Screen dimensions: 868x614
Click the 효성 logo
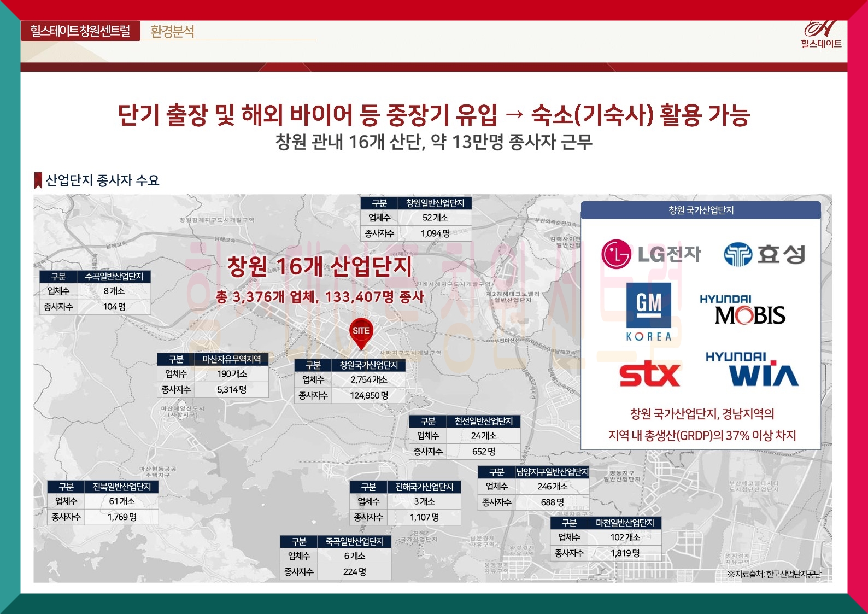click(x=764, y=254)
